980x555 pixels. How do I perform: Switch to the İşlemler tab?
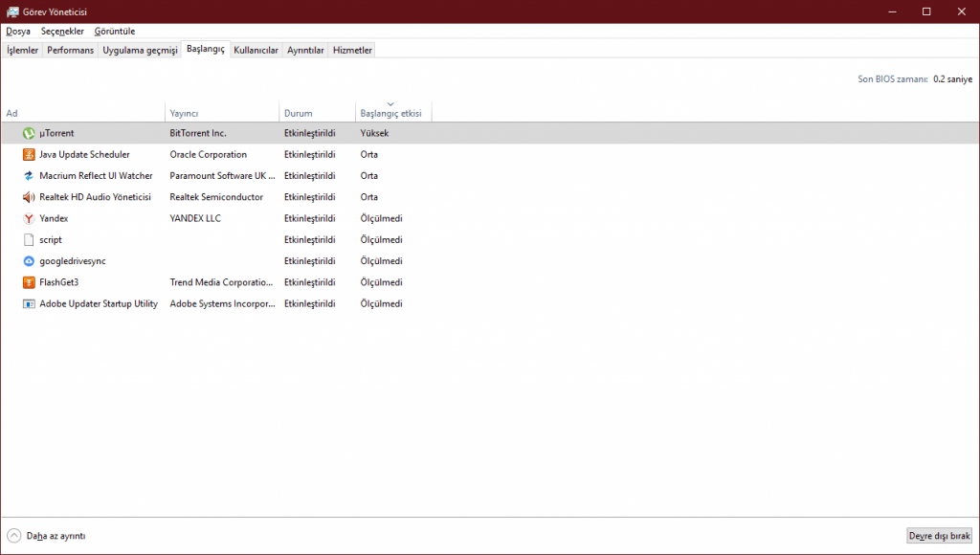coord(23,50)
